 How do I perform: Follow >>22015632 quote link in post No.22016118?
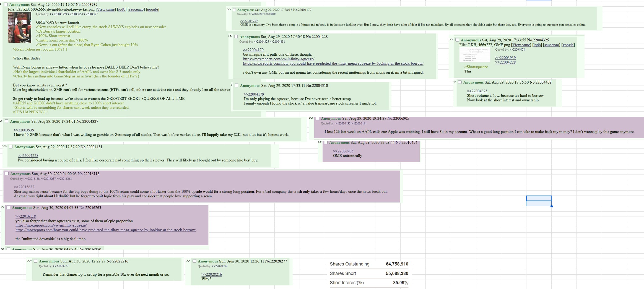24,187
